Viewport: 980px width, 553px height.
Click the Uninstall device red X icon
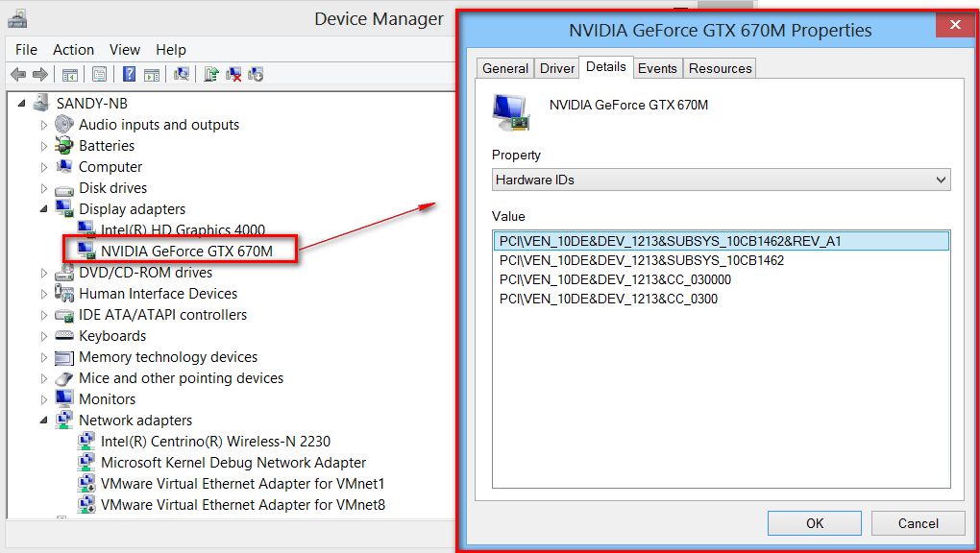(x=233, y=74)
